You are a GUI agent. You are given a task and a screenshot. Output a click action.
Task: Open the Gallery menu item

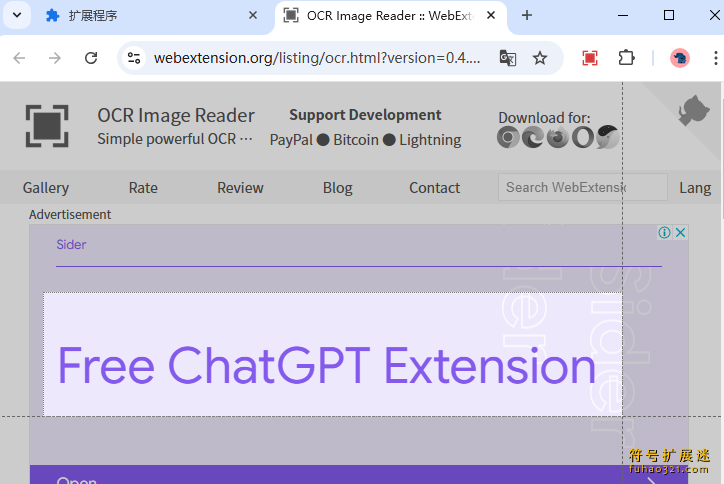click(46, 188)
